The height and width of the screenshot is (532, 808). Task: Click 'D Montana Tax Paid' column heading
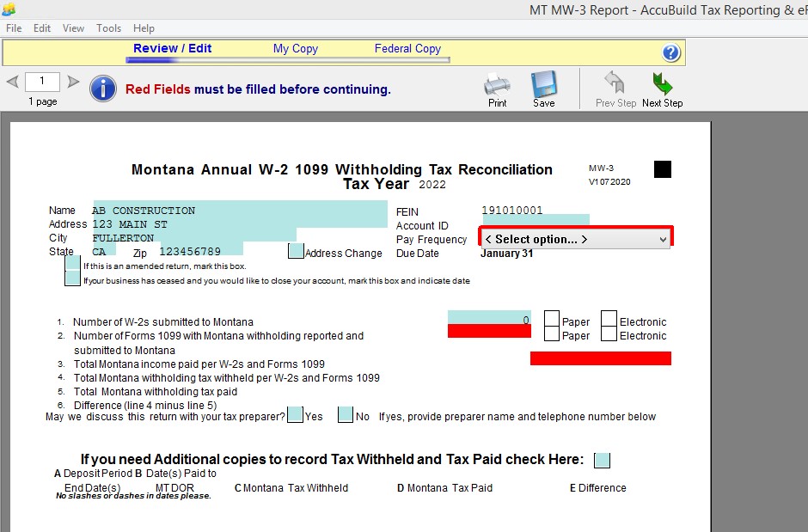pos(444,487)
